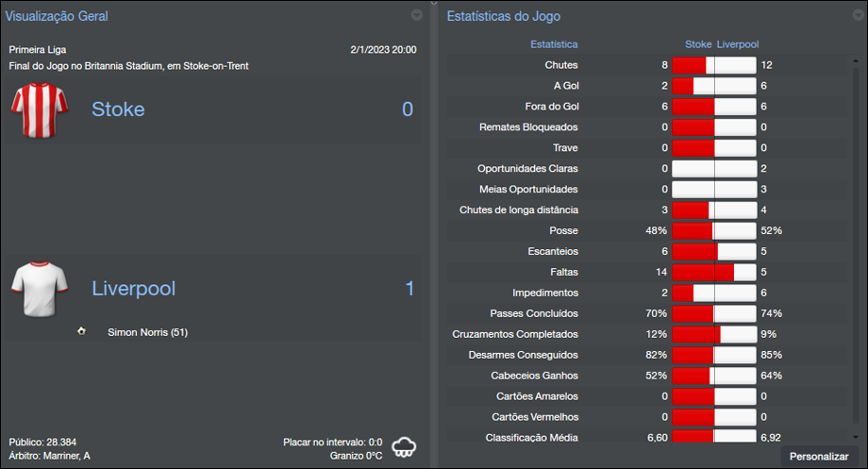This screenshot has width=868, height=469.
Task: Select the Chutes statistic row label
Action: (x=560, y=65)
